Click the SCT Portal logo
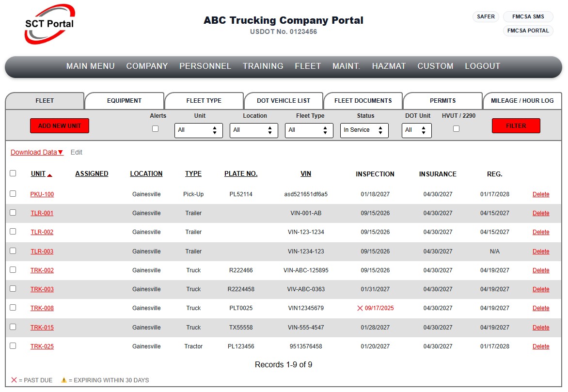The image size is (568, 392). (49, 24)
